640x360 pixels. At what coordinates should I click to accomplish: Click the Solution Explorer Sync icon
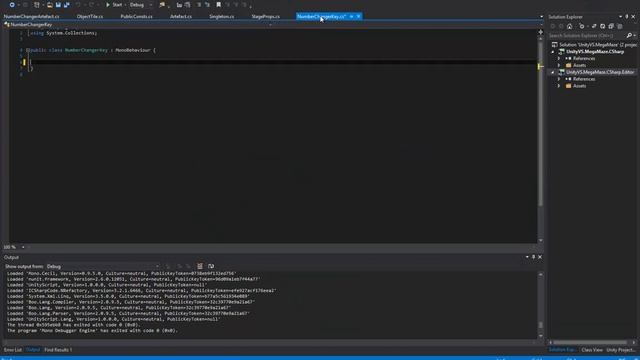tap(594, 26)
